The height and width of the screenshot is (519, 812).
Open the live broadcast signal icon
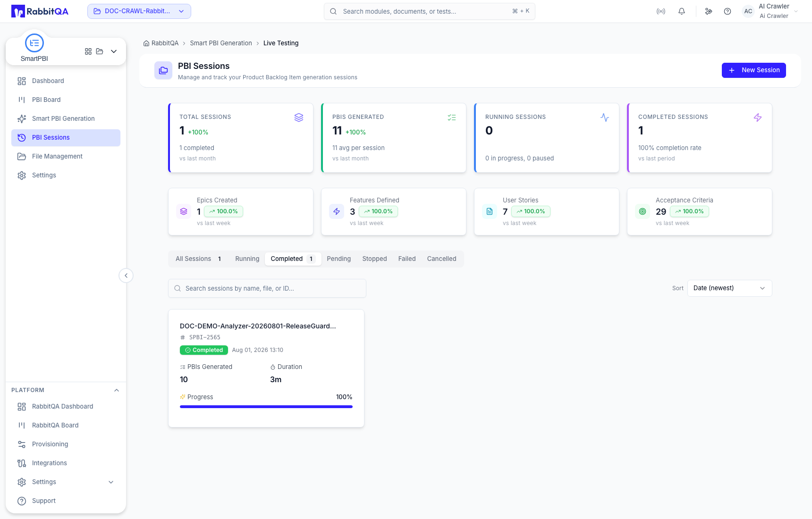[661, 11]
